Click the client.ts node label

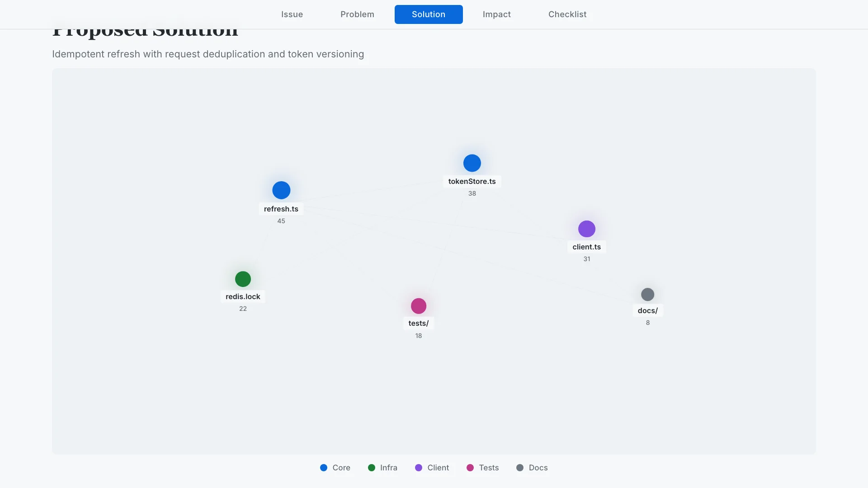587,247
